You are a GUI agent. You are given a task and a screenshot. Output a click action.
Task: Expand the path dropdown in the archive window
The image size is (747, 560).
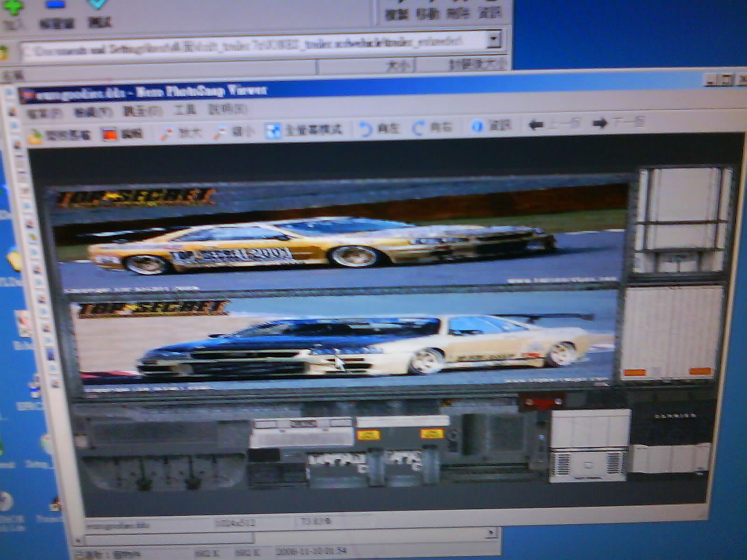494,39
